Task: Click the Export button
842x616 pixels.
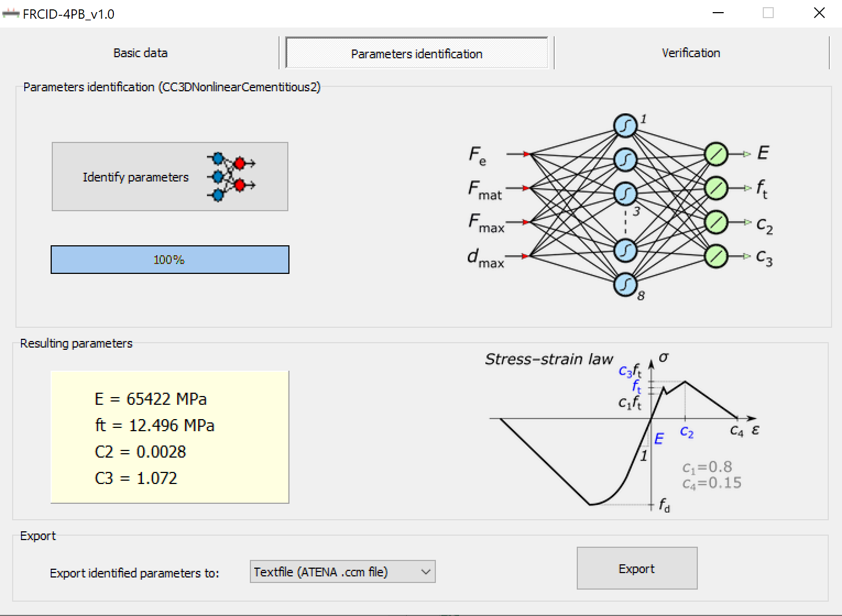Action: tap(637, 568)
